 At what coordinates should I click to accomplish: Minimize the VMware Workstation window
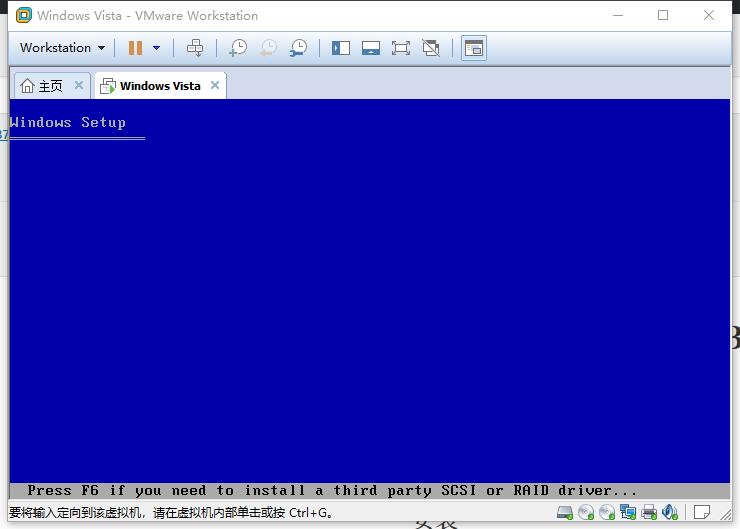coord(618,15)
